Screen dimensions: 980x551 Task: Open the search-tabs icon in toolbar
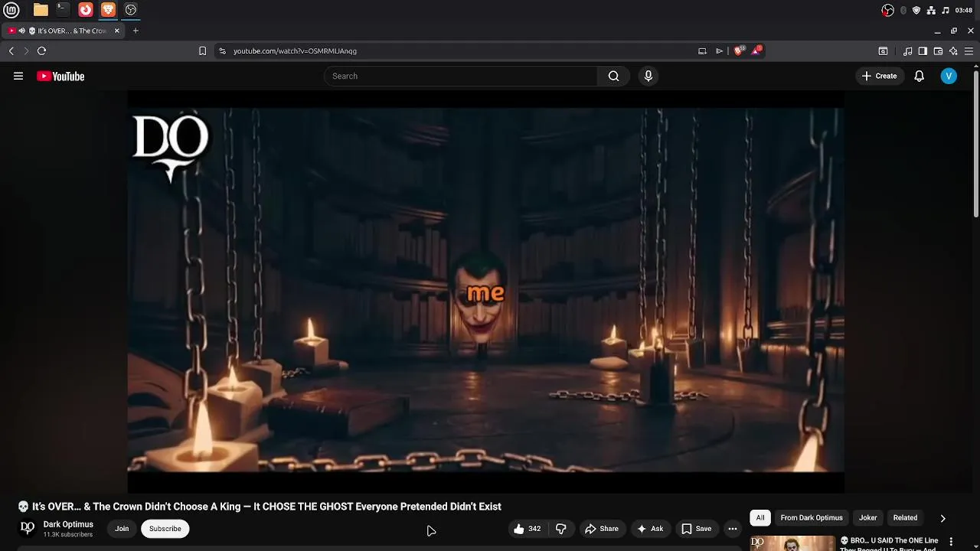883,51
